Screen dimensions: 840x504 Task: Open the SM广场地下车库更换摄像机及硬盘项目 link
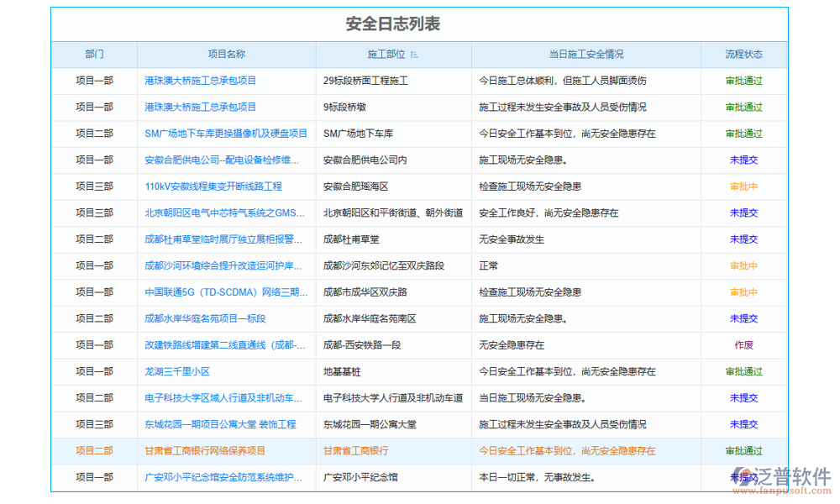[223, 133]
